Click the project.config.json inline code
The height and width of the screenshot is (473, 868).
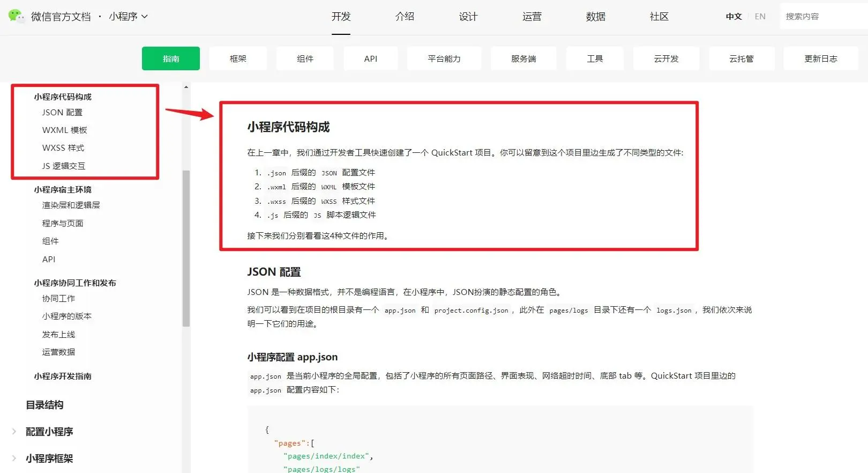(471, 310)
